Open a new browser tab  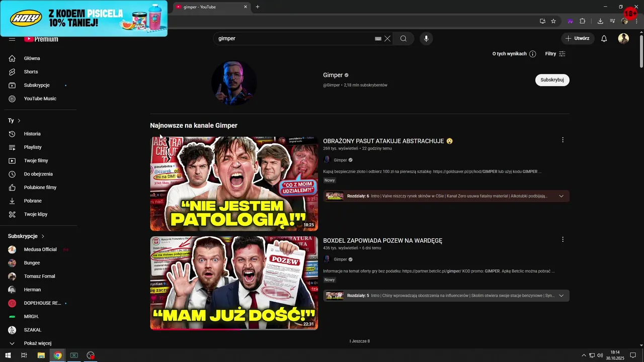(x=258, y=7)
